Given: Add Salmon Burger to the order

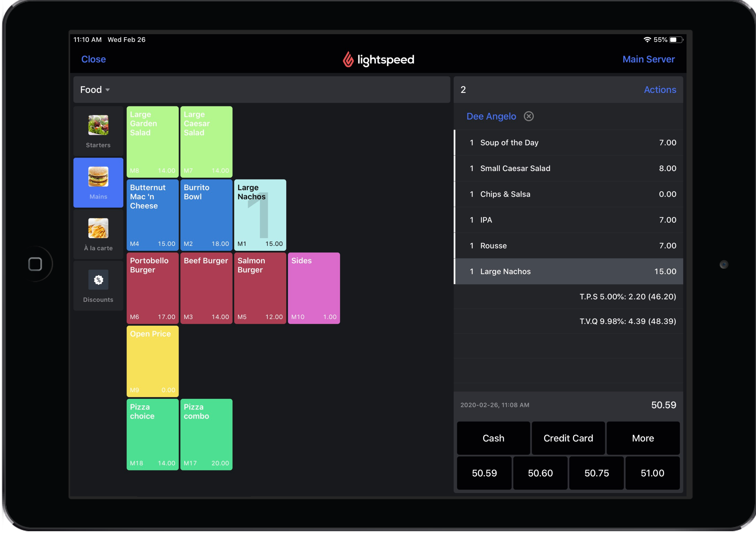Looking at the screenshot, I should [x=260, y=288].
